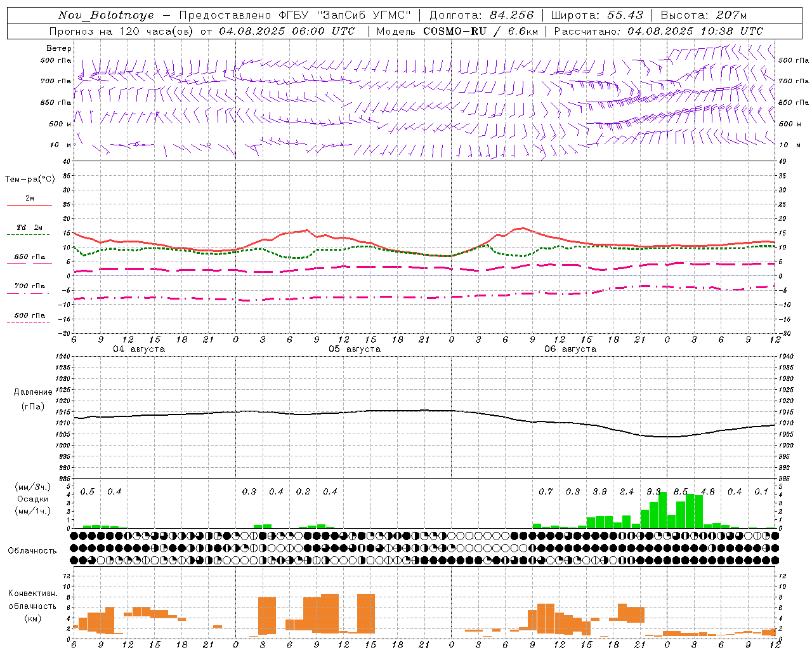
Task: Click the 0.7 precipitation total
Action: pos(546,492)
